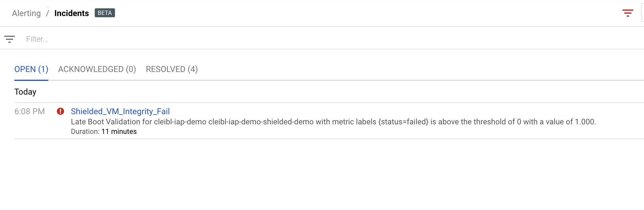644x210 pixels.
Task: Select the OPEN incidents tab
Action: click(31, 69)
